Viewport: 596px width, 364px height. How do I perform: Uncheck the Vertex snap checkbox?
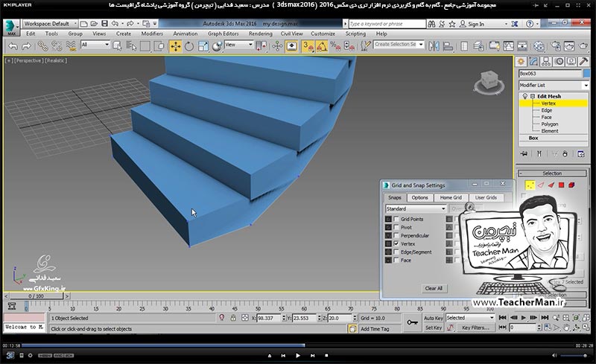point(396,243)
